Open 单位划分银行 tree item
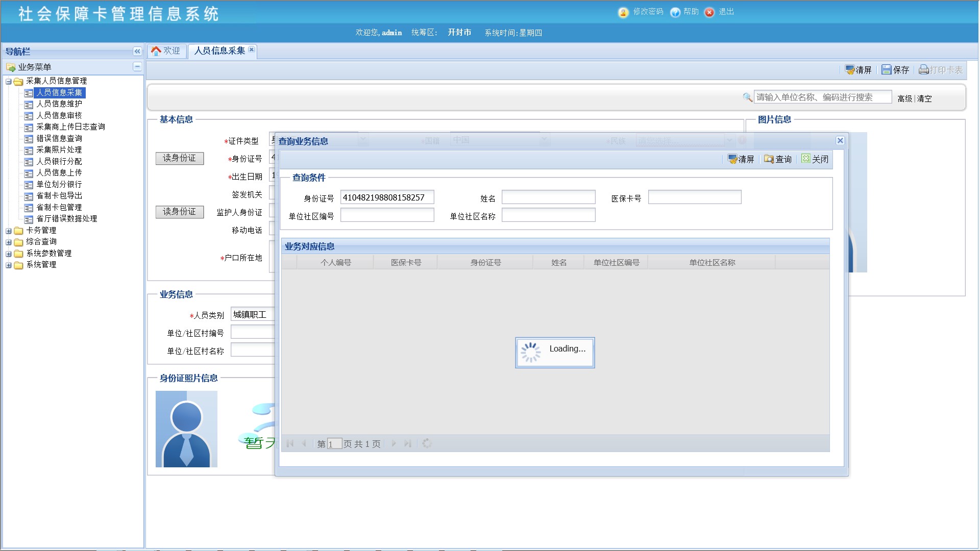Screen dimensions: 980x551 (x=59, y=184)
